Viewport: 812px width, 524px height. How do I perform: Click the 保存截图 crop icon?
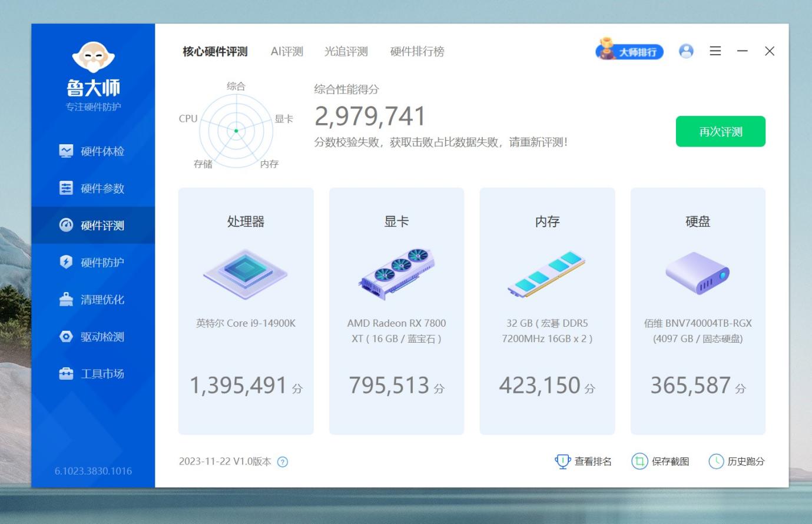point(639,462)
